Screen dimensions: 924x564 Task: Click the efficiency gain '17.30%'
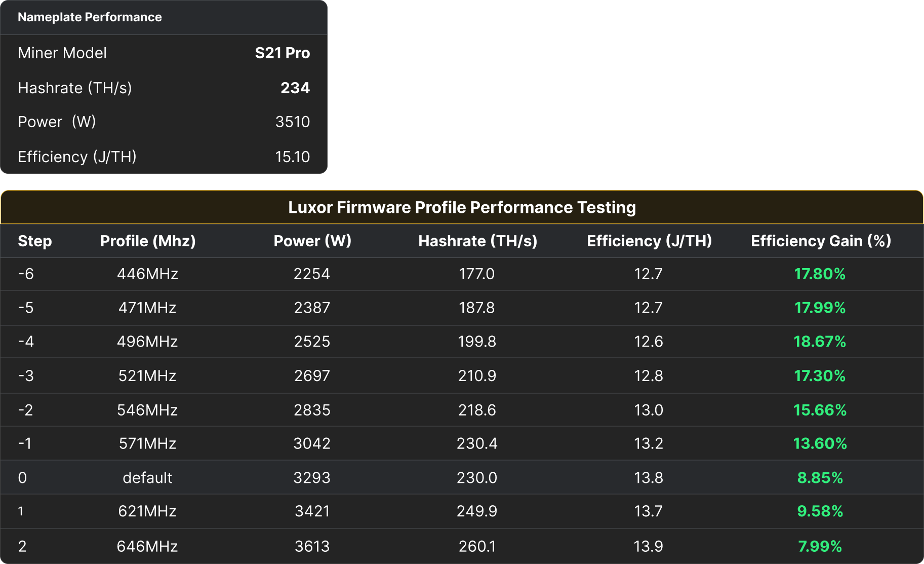[820, 375]
